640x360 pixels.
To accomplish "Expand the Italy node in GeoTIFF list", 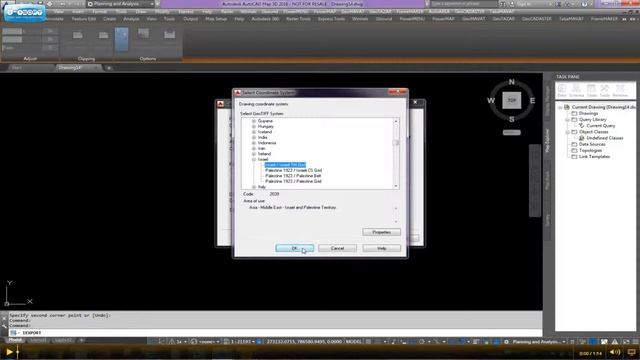I will (x=253, y=187).
